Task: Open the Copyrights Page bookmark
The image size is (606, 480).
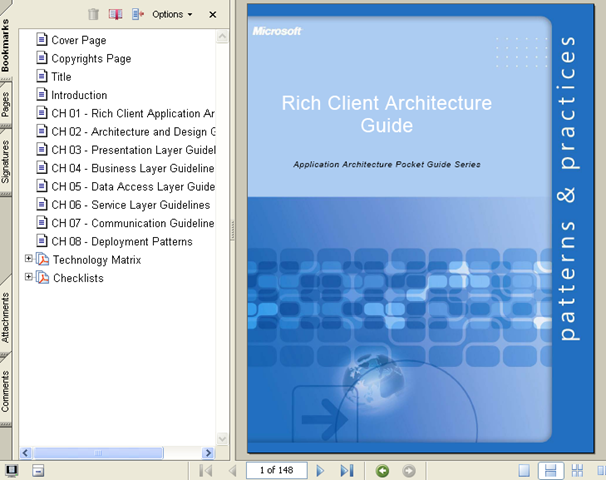Action: 91,58
